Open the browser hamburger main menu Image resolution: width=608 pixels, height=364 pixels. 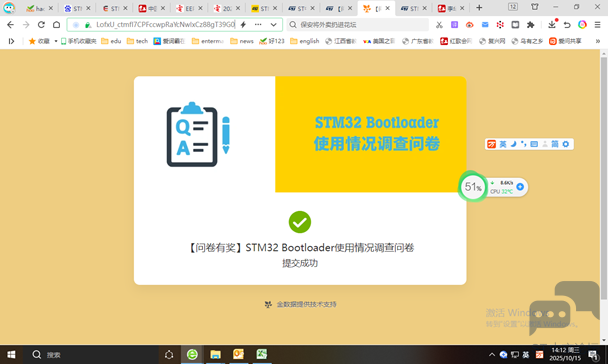point(597,25)
